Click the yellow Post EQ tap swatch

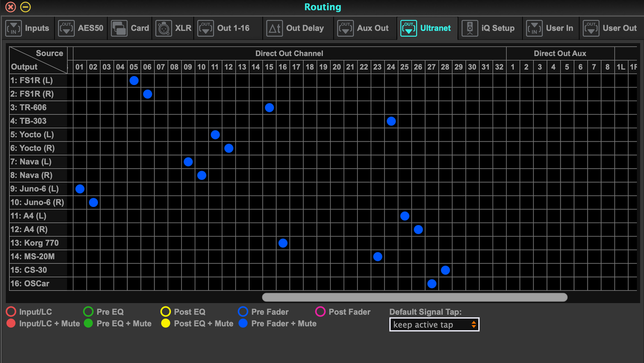coord(165,312)
